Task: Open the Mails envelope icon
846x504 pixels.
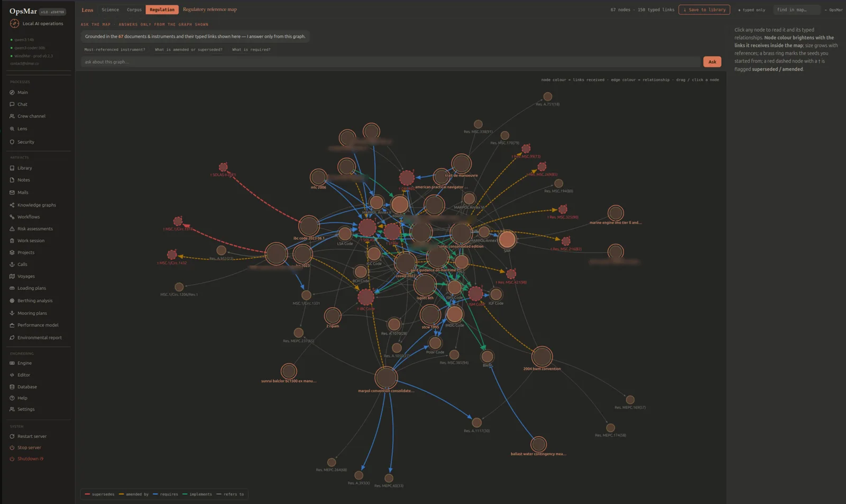Action: pos(12,192)
